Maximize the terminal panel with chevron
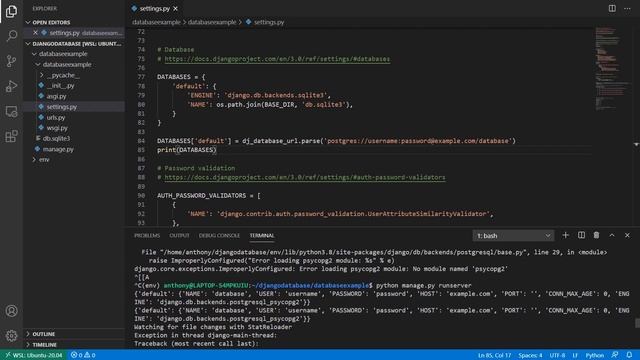The height and width of the screenshot is (360, 640). click(x=612, y=235)
